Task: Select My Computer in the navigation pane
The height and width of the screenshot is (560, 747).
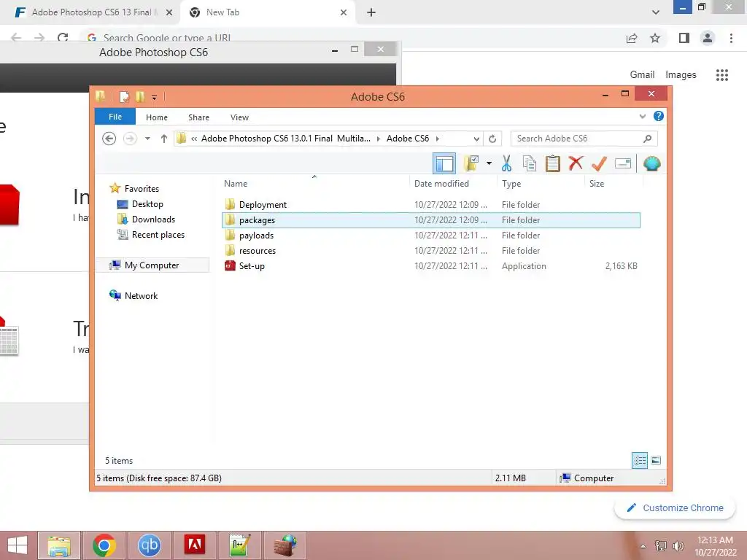Action: click(x=152, y=265)
